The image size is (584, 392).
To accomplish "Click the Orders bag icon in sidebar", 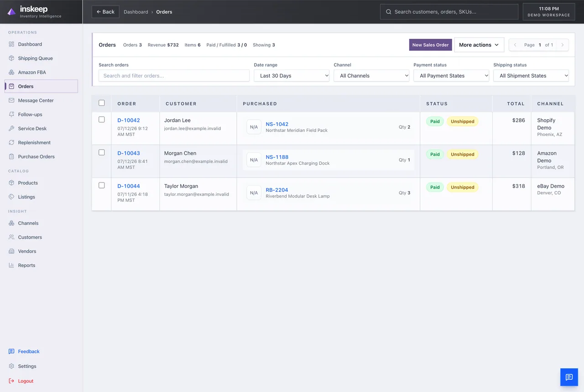I will (12, 86).
